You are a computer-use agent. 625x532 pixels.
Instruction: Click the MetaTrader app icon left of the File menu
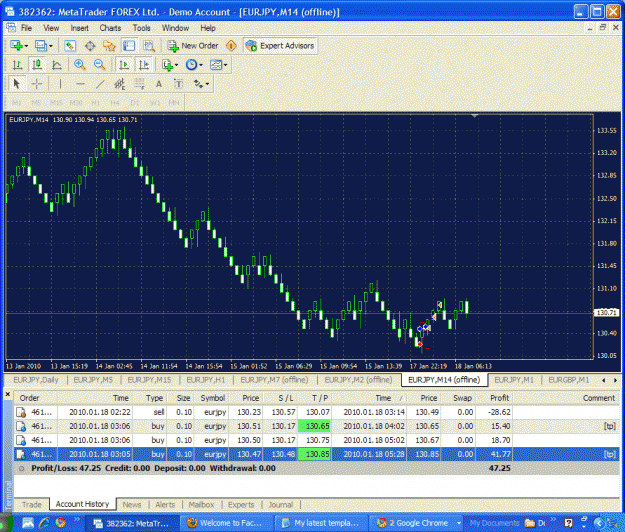tap(11, 28)
